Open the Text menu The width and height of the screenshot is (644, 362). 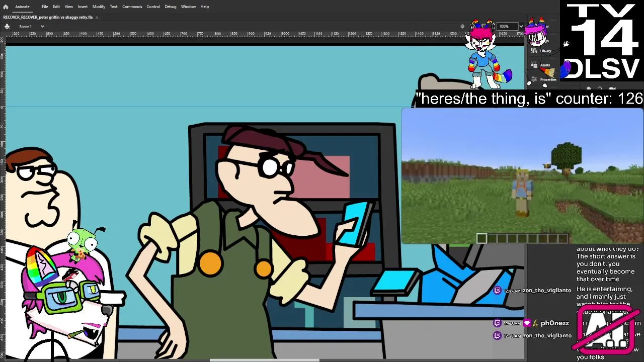click(114, 7)
